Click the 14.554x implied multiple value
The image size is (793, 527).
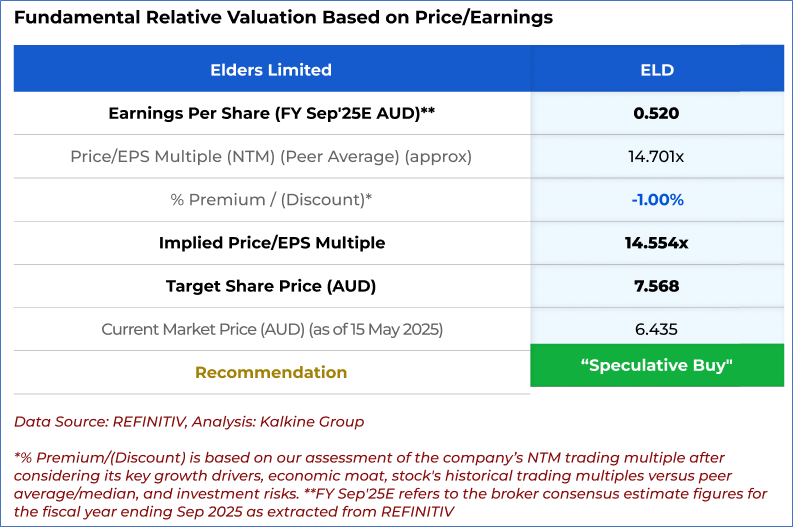click(x=657, y=243)
